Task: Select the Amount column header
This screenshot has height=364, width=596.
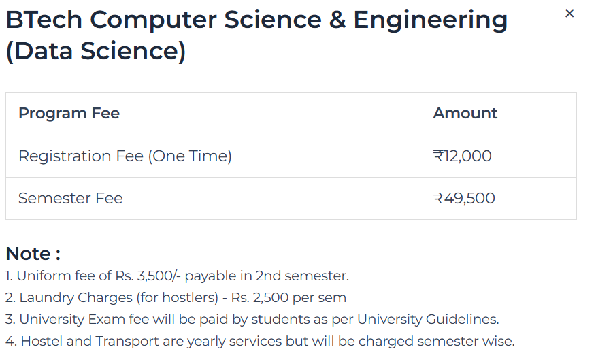Action: coord(465,114)
